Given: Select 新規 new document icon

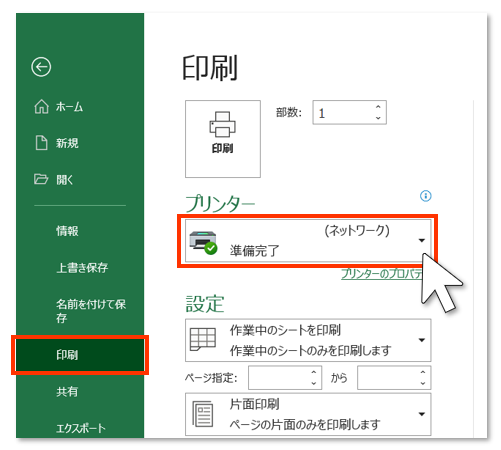Looking at the screenshot, I should coord(41,143).
